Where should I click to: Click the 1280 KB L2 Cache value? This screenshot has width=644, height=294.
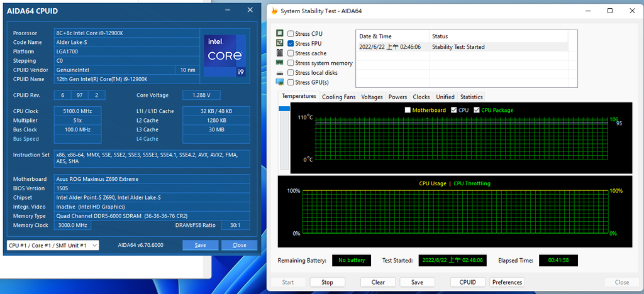point(216,121)
